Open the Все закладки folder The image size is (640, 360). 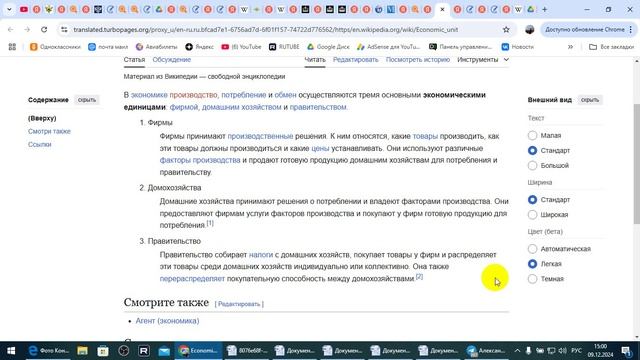coord(611,47)
